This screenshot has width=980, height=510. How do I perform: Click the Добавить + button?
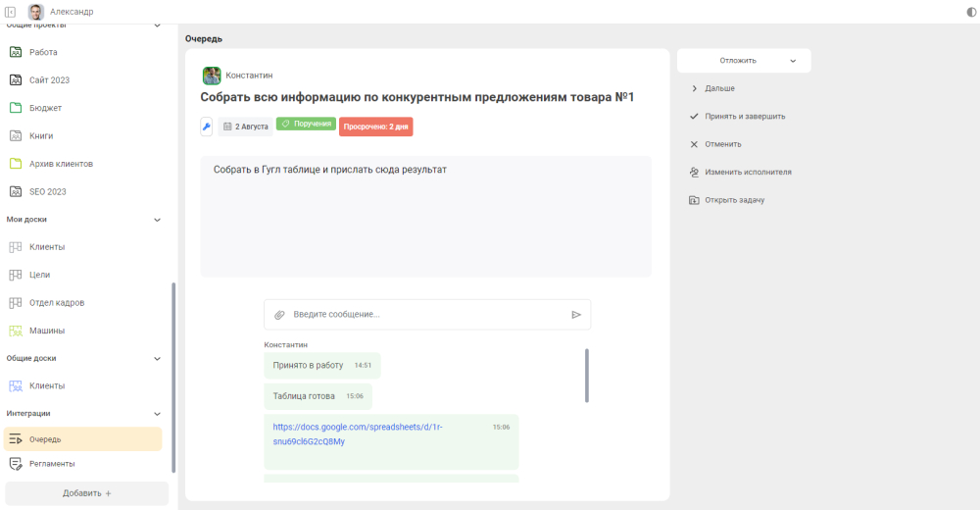[87, 493]
